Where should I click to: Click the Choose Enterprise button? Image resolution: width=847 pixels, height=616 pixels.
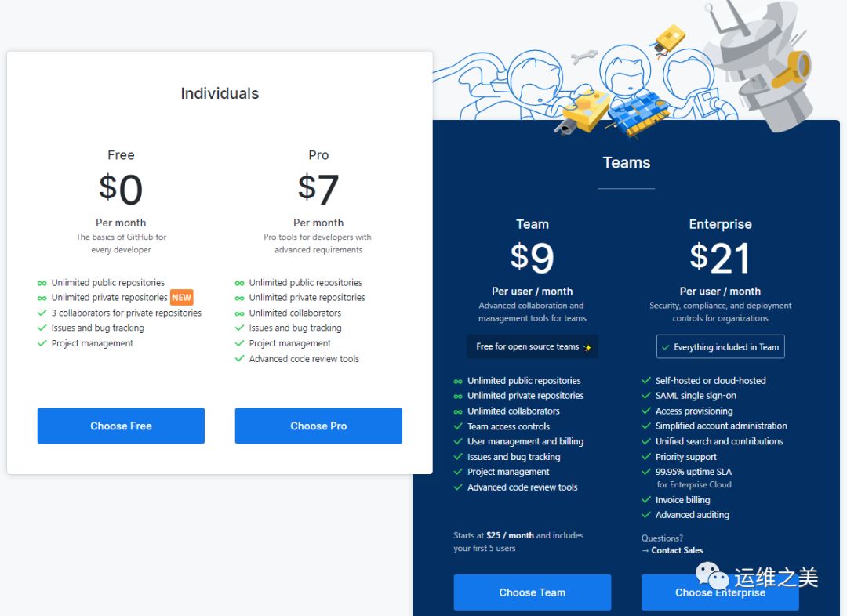(720, 592)
